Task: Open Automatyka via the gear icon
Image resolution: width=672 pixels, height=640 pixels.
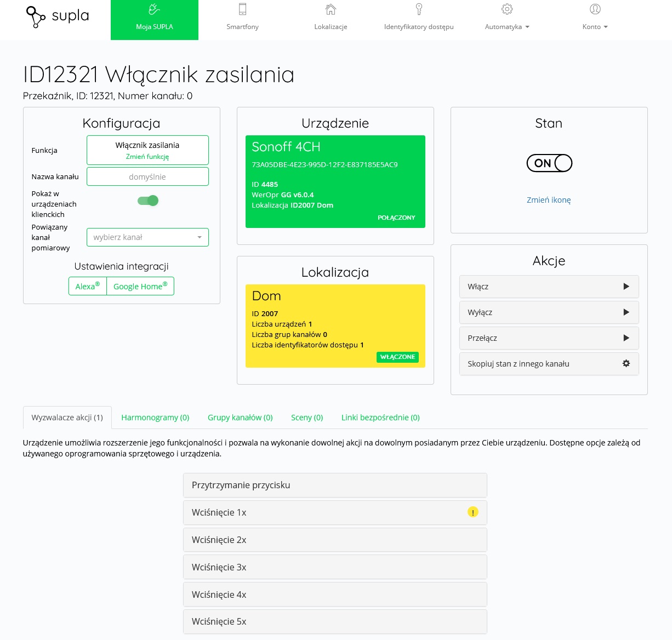Action: [x=507, y=9]
